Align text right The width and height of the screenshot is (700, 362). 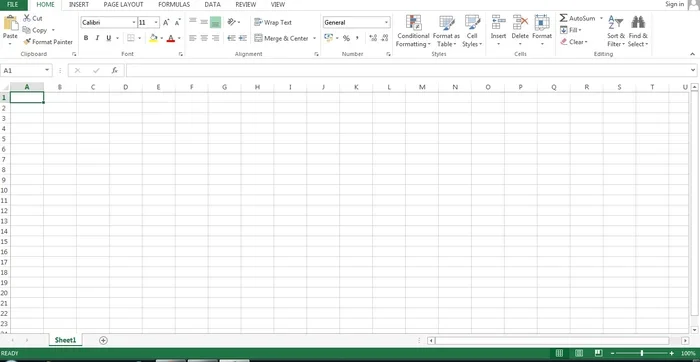tap(216, 38)
